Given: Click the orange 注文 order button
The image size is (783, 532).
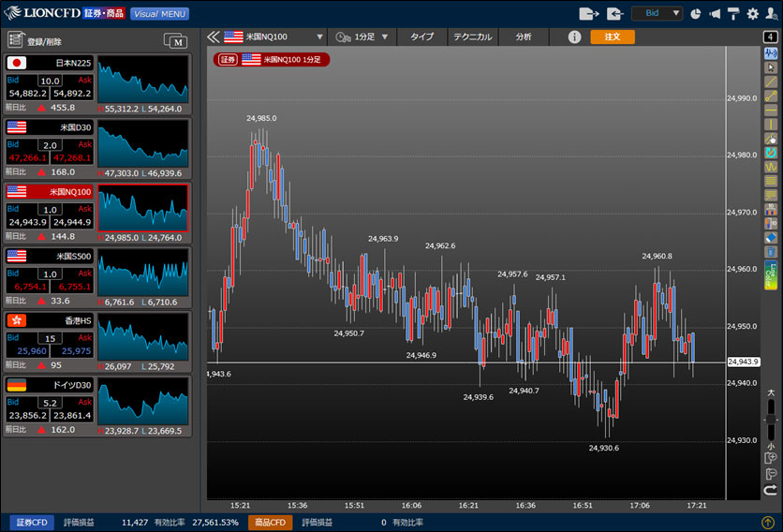Looking at the screenshot, I should click(612, 37).
